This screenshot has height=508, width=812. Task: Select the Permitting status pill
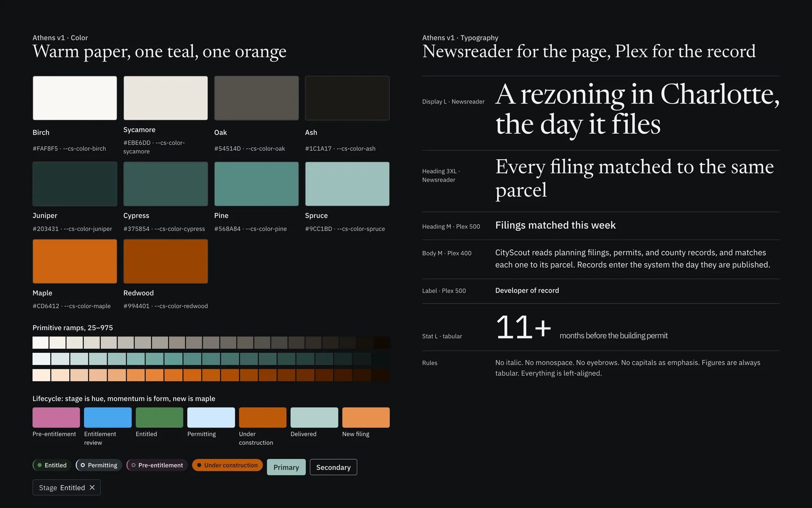click(x=99, y=465)
